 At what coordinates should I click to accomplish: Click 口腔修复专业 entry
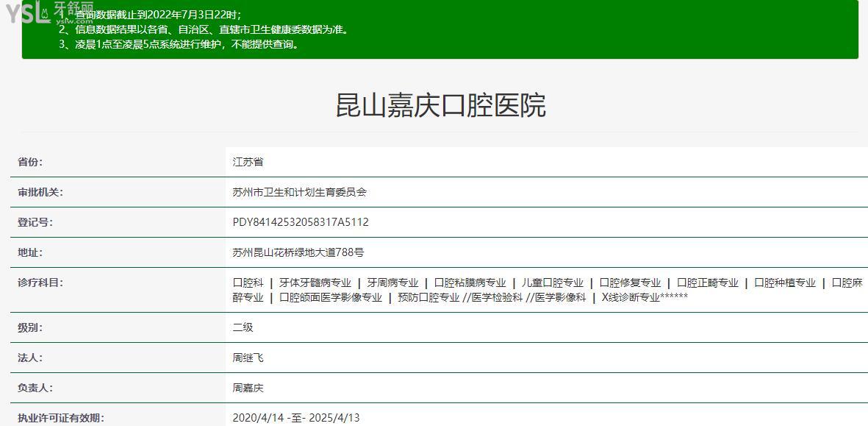tap(630, 283)
